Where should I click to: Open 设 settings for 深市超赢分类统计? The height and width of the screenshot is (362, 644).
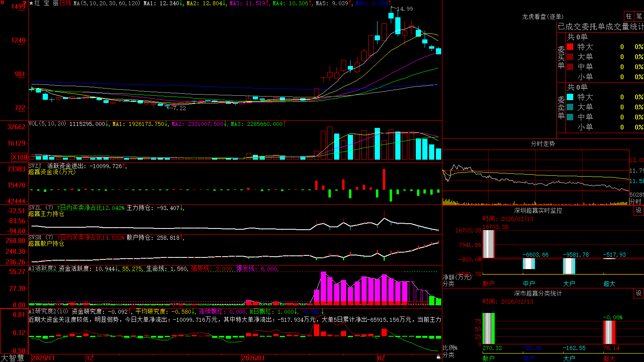[x=639, y=293]
